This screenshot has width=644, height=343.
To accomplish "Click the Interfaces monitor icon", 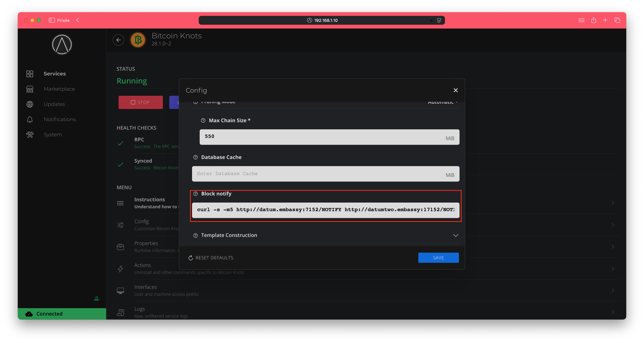I will [x=120, y=291].
